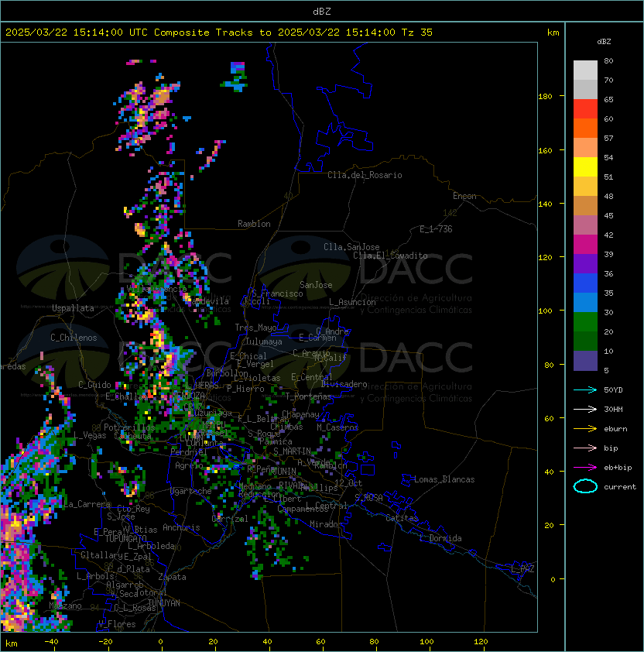Image resolution: width=644 pixels, height=652 pixels.
Task: Click the 'TUNUYAN' map label
Action: point(164,603)
